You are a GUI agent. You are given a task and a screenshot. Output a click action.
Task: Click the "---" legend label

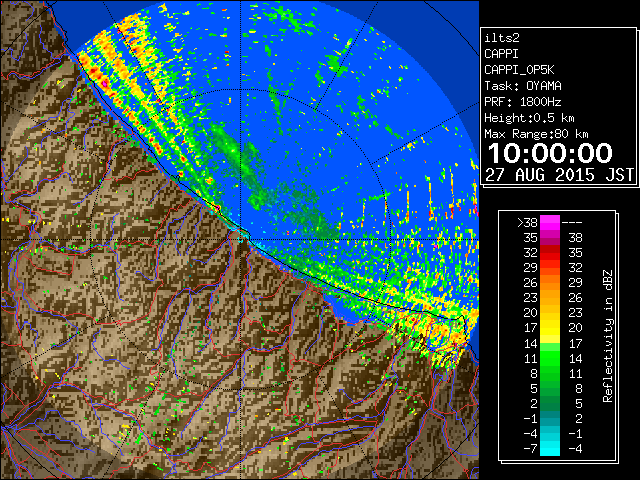[572, 223]
